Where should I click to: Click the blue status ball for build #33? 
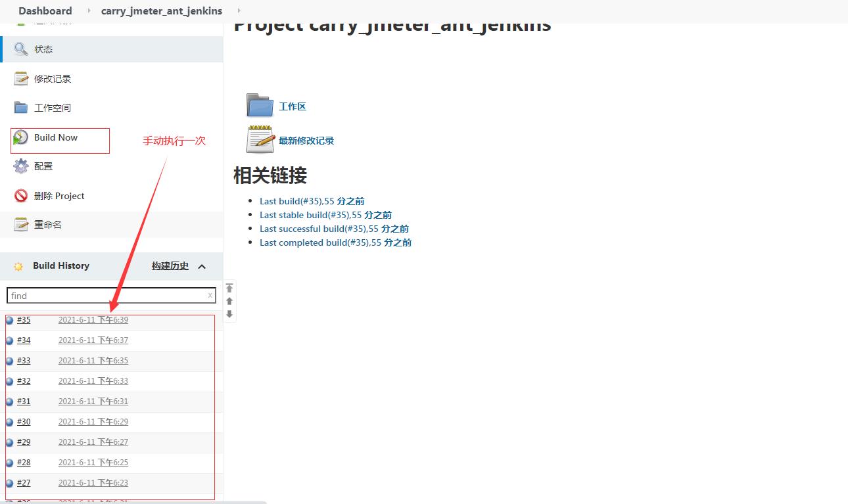pos(9,361)
